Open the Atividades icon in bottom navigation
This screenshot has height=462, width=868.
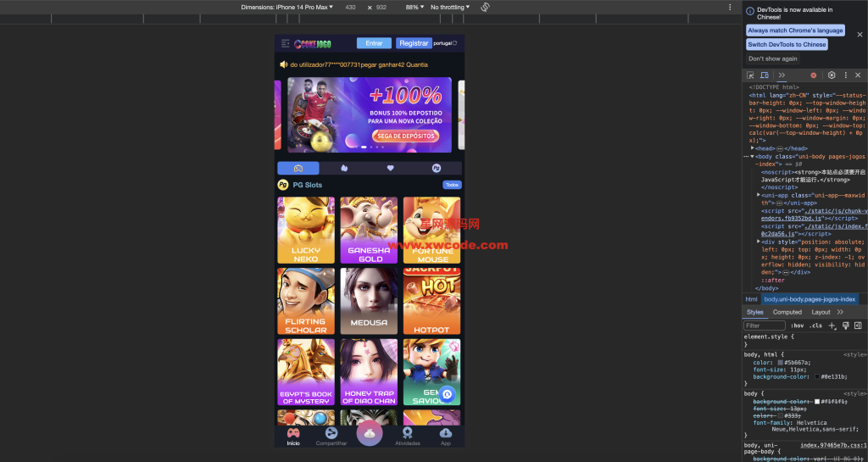point(407,434)
